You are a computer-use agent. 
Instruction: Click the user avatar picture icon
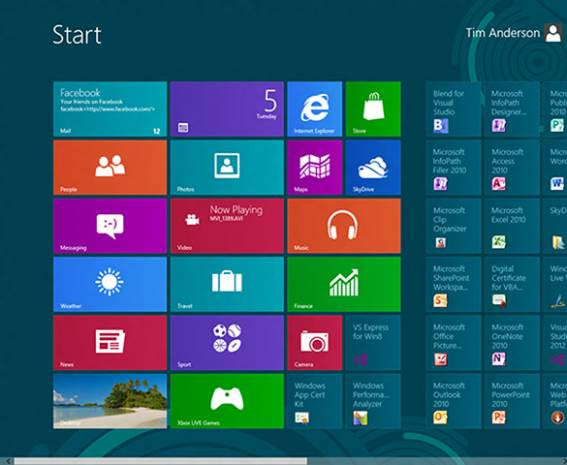[553, 33]
